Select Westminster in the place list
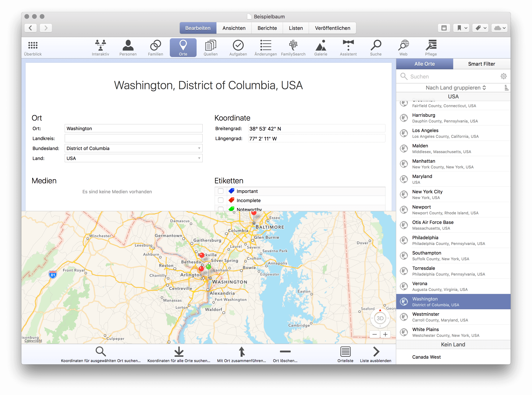 coord(453,317)
